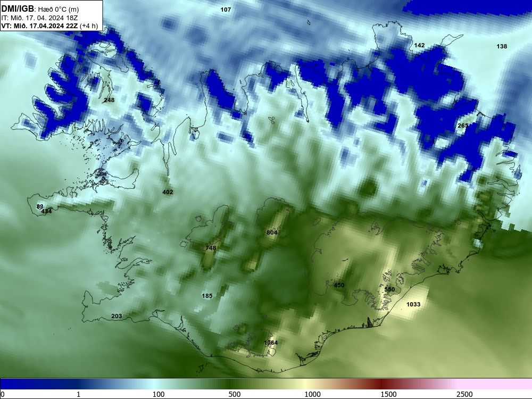Click the color scale at label 500

(234, 394)
